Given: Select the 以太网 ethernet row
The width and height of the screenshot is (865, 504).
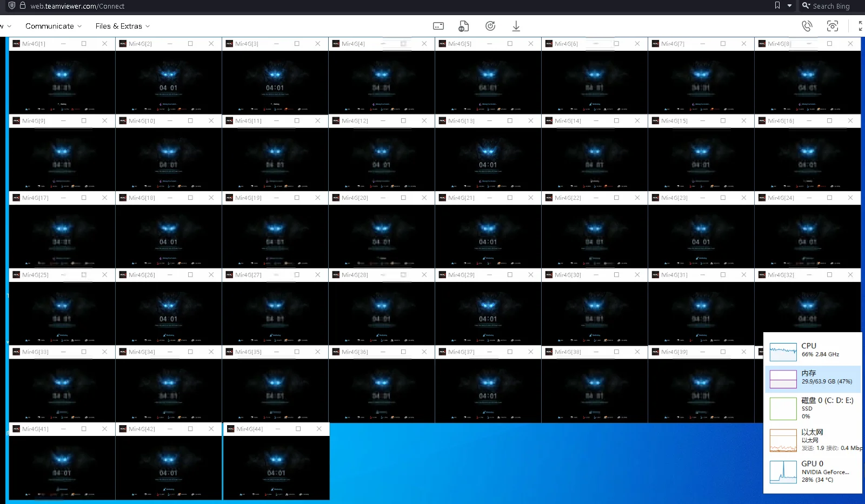Looking at the screenshot, I should point(813,440).
